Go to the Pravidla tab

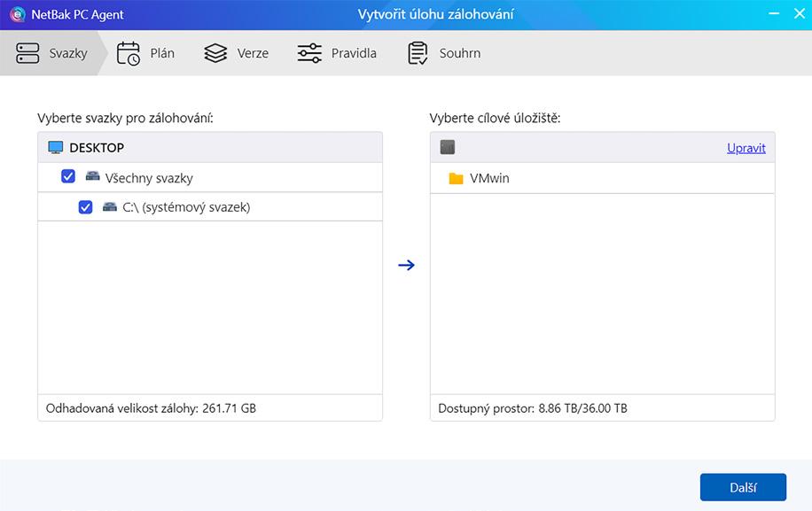click(x=353, y=53)
